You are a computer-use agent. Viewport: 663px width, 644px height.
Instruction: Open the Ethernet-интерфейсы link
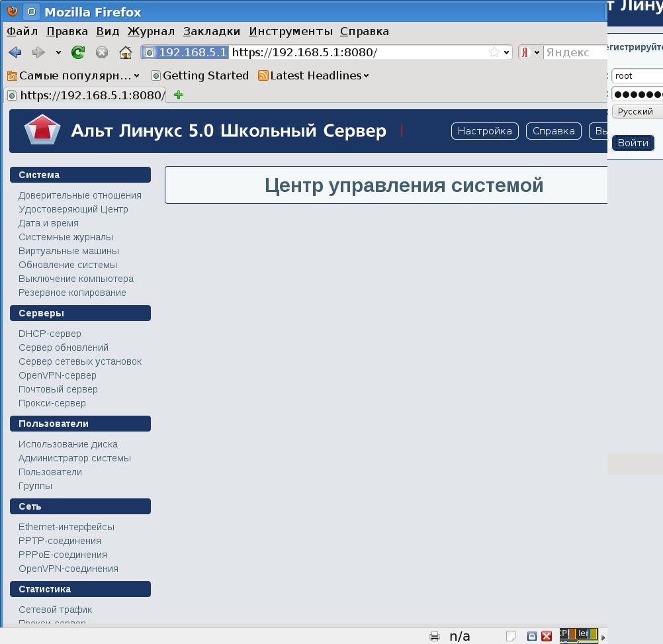pyautogui.click(x=66, y=527)
